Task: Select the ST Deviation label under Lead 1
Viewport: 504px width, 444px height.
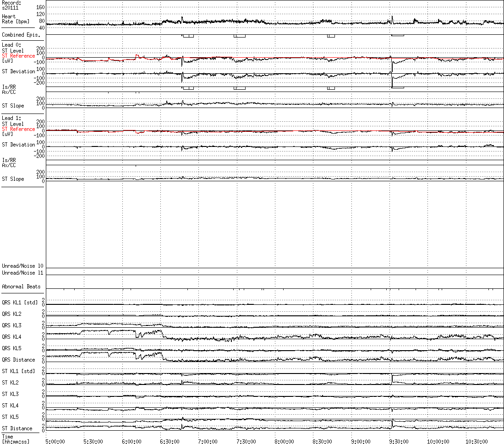Action: [x=18, y=145]
